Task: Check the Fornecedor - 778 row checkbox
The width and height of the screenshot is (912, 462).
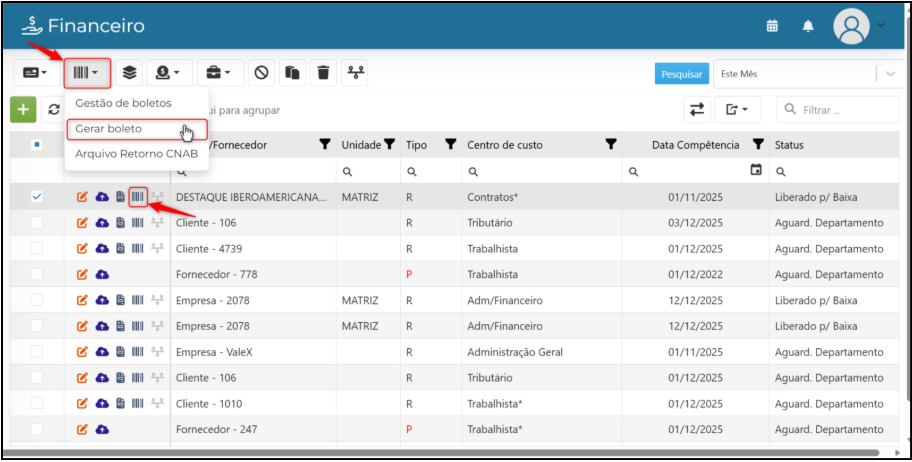Action: point(37,274)
